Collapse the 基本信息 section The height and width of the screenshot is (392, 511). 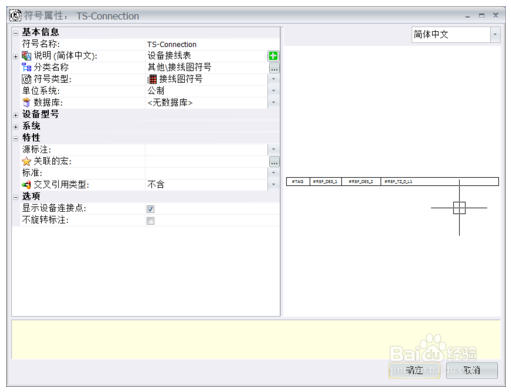point(16,33)
